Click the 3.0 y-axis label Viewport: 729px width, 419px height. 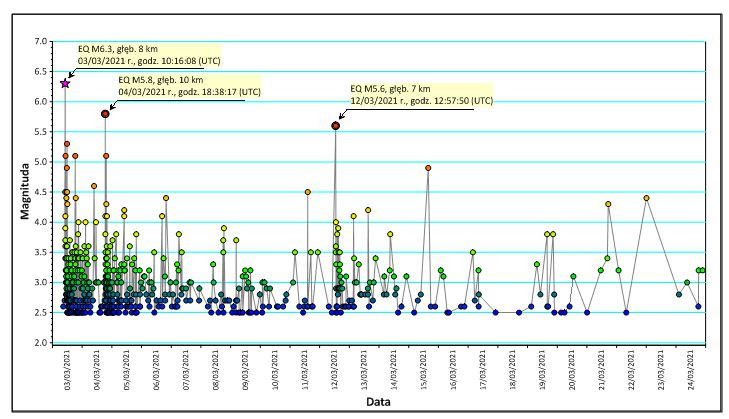point(41,283)
